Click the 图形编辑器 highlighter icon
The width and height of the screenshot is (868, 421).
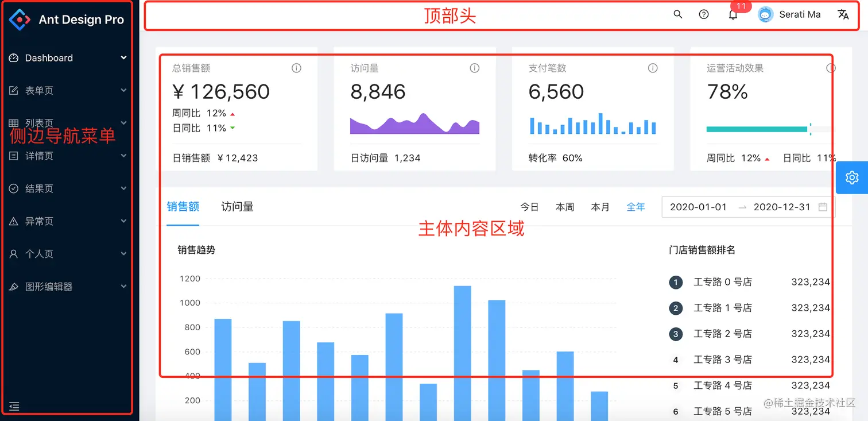pyautogui.click(x=14, y=286)
